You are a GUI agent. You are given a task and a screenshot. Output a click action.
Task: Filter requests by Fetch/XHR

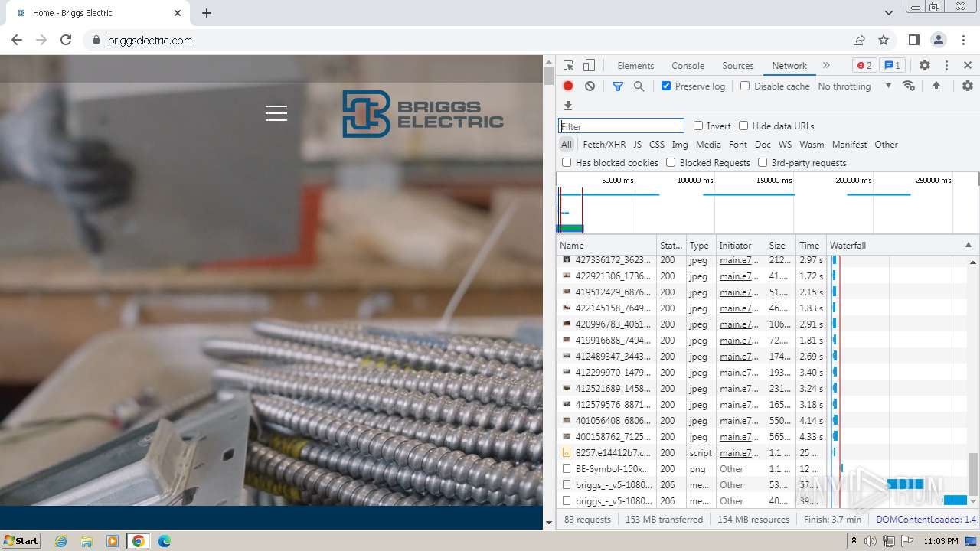tap(604, 145)
